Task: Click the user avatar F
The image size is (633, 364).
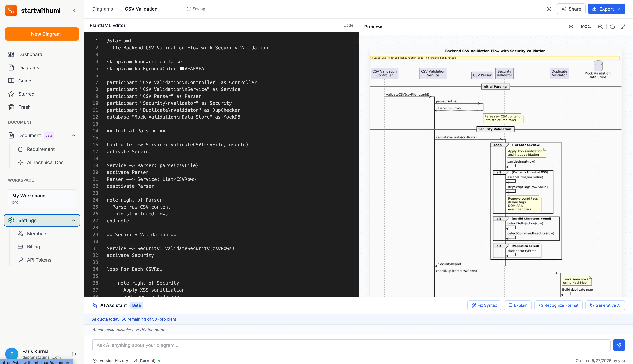Action: (12, 354)
